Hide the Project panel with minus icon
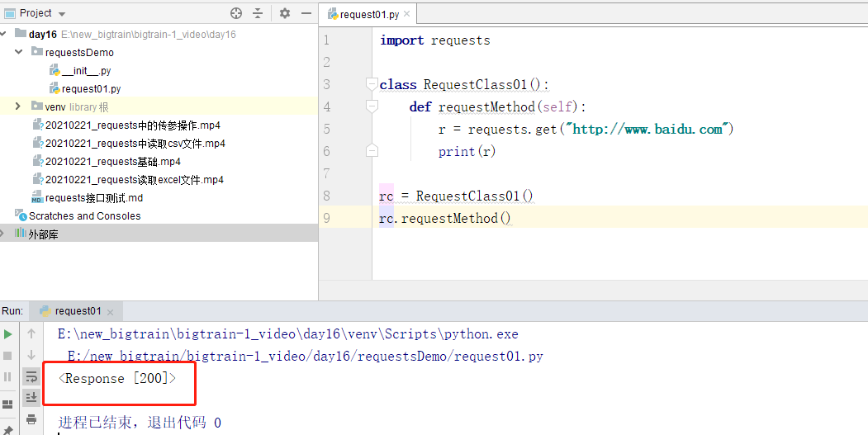 click(x=306, y=13)
